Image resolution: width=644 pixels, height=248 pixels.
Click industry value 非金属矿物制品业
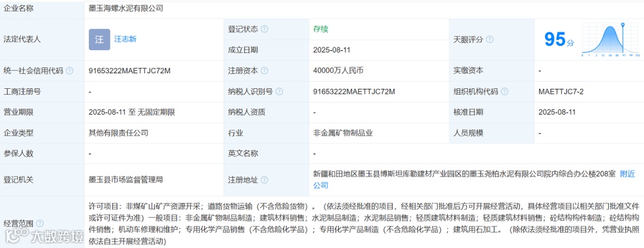click(342, 132)
